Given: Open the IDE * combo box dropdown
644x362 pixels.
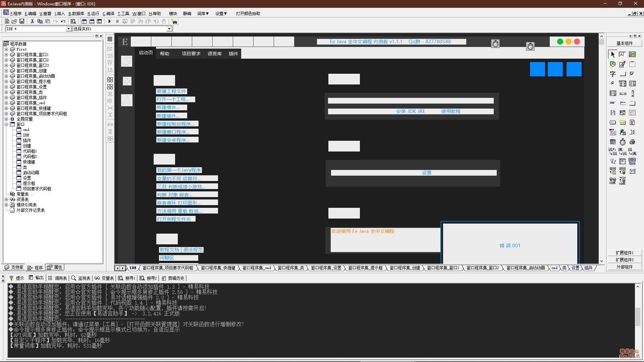Looking at the screenshot, I should (x=68, y=29).
